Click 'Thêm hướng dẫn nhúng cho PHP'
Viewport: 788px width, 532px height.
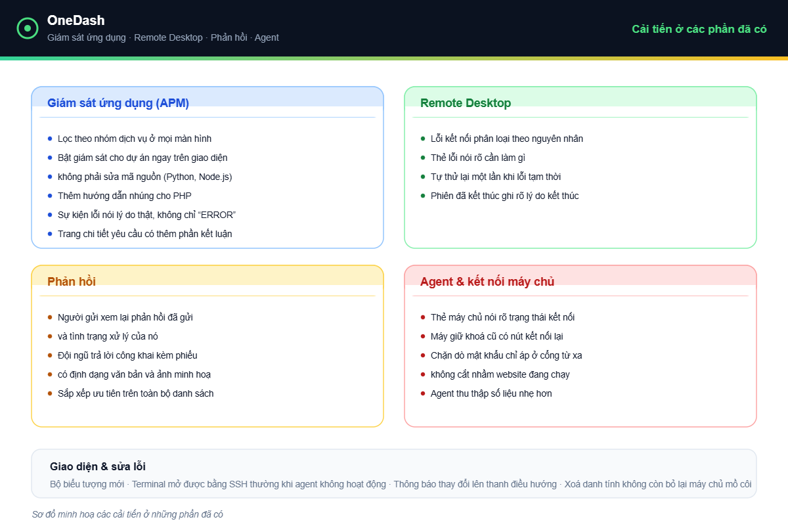(125, 196)
